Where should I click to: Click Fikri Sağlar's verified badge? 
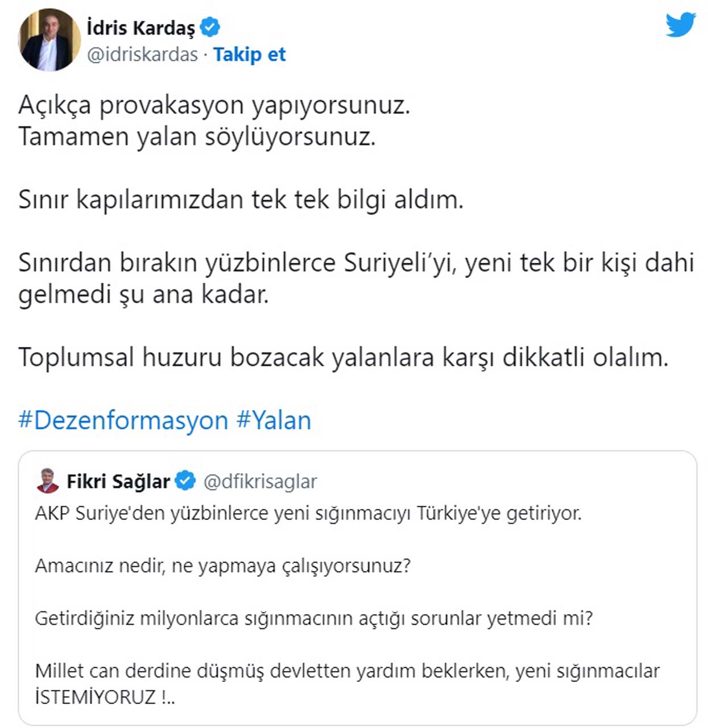(184, 480)
